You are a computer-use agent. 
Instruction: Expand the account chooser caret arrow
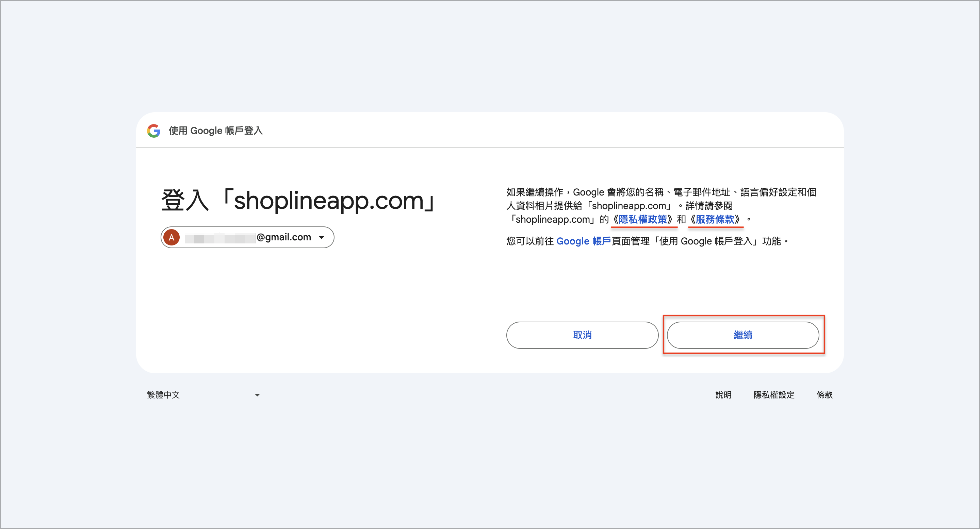click(322, 238)
